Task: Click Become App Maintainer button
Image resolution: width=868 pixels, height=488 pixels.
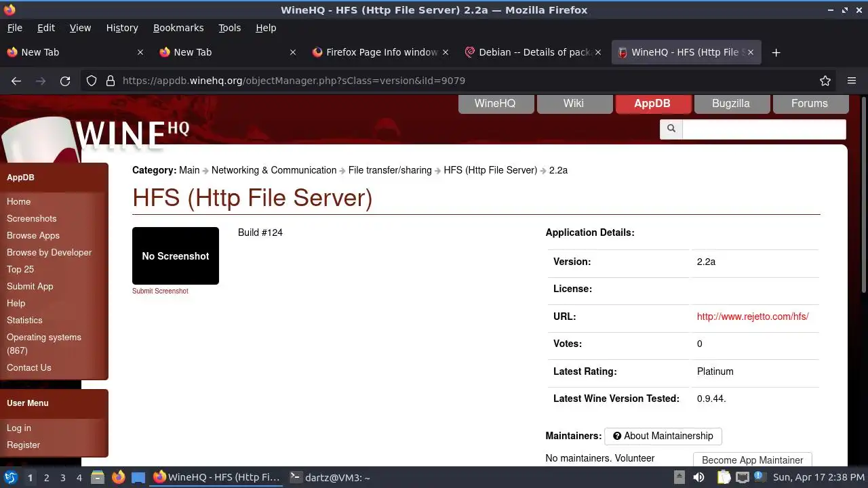Action: [753, 460]
